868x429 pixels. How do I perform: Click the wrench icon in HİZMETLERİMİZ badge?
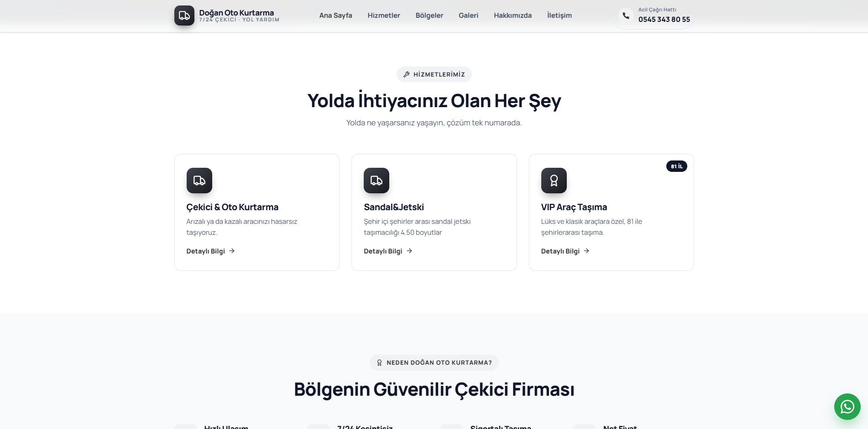[x=407, y=74]
